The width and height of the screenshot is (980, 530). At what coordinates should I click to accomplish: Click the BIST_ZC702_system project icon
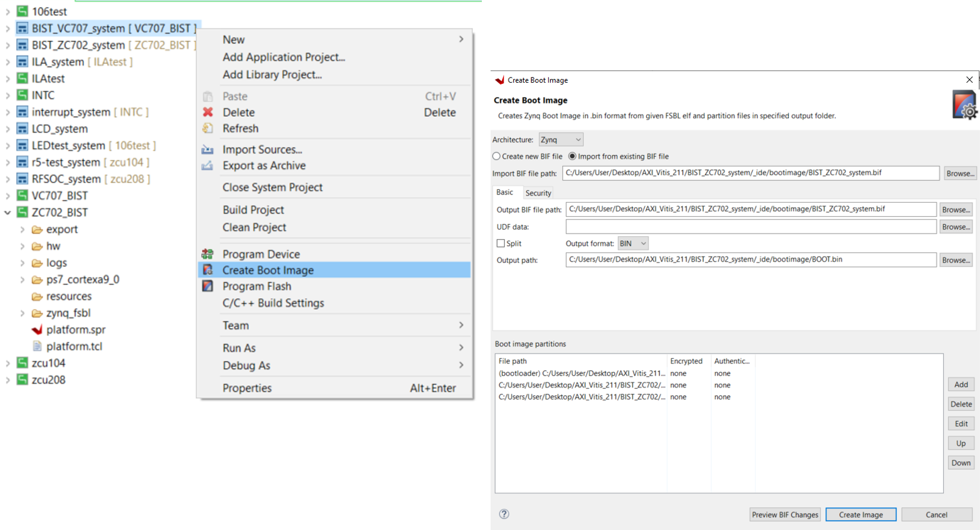[x=22, y=45]
